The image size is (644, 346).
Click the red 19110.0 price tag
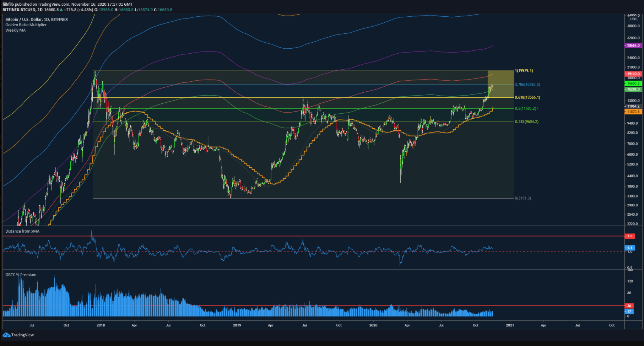[x=633, y=74]
